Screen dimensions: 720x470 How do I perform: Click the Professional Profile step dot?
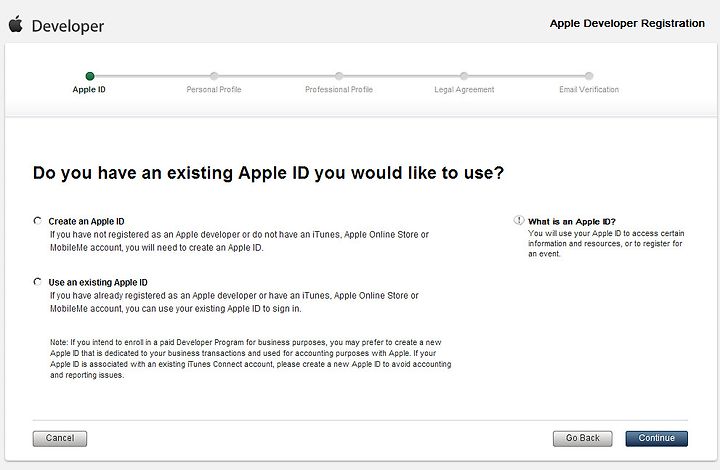pos(339,76)
